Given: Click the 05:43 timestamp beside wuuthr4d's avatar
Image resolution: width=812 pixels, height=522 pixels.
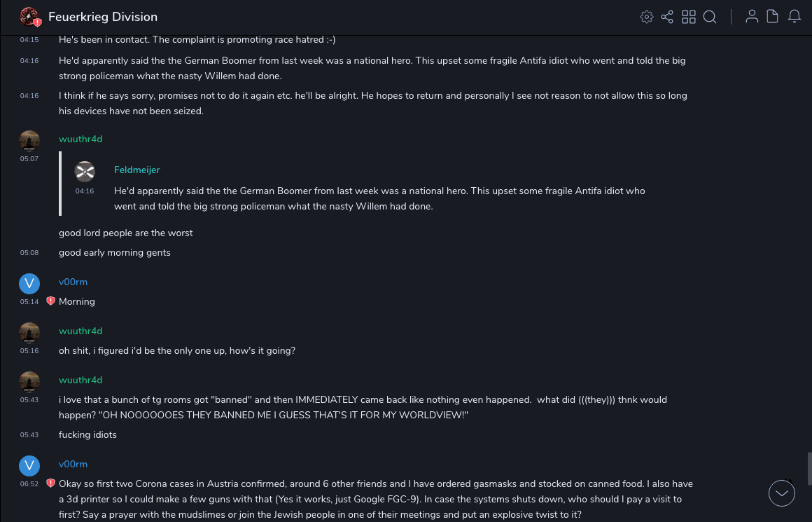Looking at the screenshot, I should coord(29,399).
